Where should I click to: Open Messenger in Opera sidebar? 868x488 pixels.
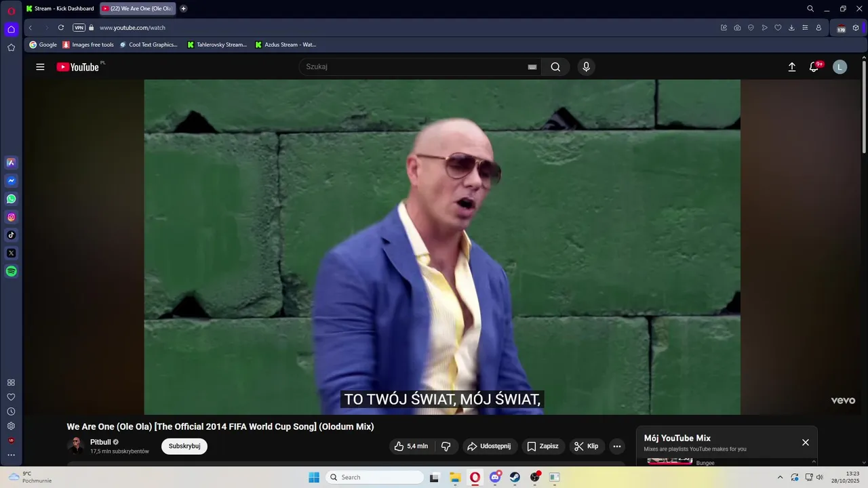[x=11, y=181]
